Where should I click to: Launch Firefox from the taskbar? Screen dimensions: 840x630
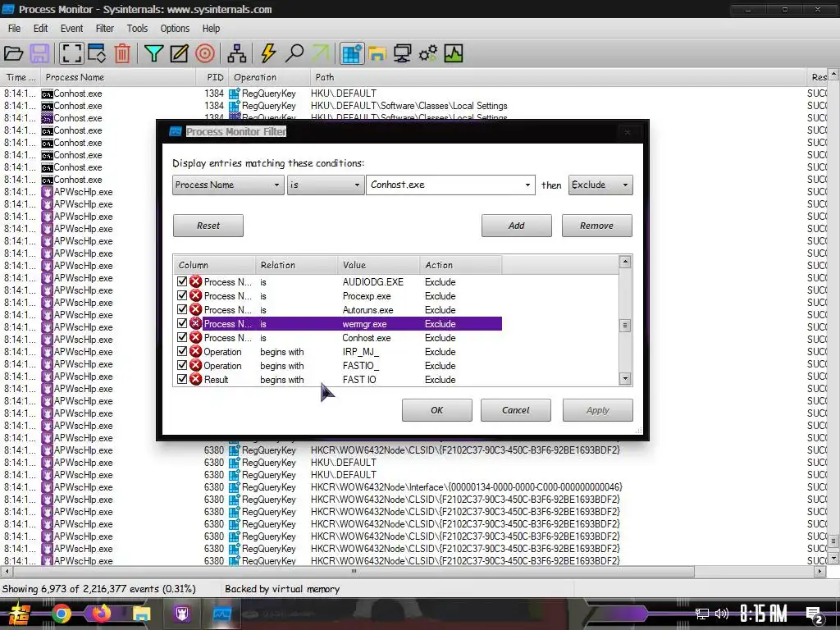click(101, 614)
